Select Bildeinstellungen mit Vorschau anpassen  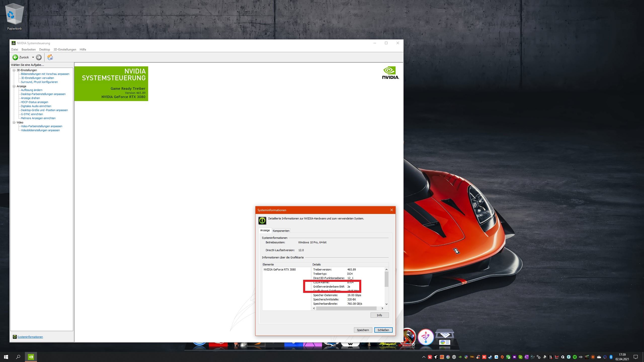point(45,74)
